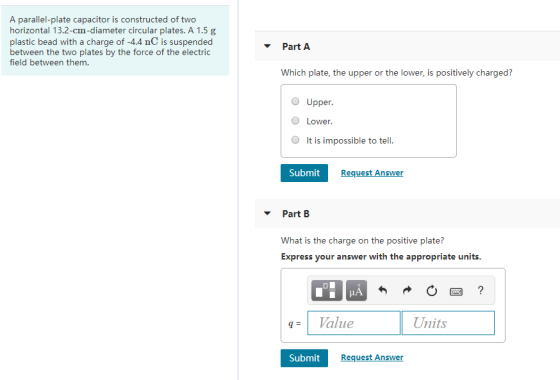
Task: Reset the answer field with circular arrow
Action: click(431, 291)
